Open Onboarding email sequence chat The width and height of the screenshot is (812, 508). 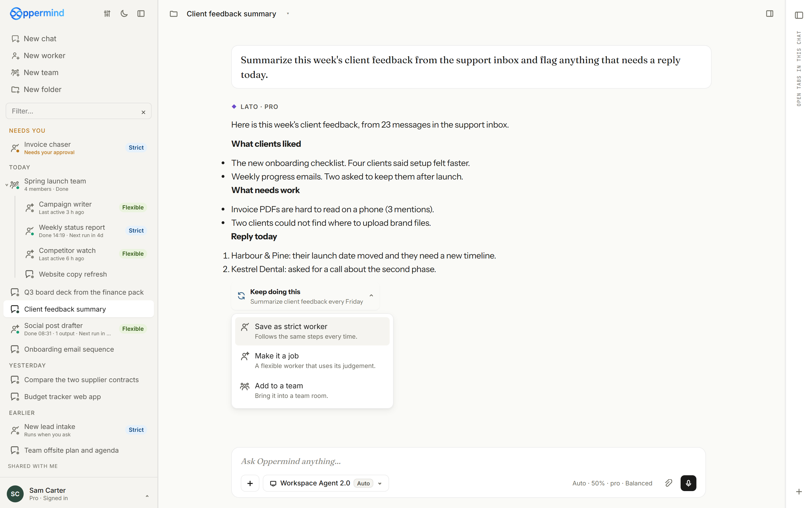tap(78, 349)
